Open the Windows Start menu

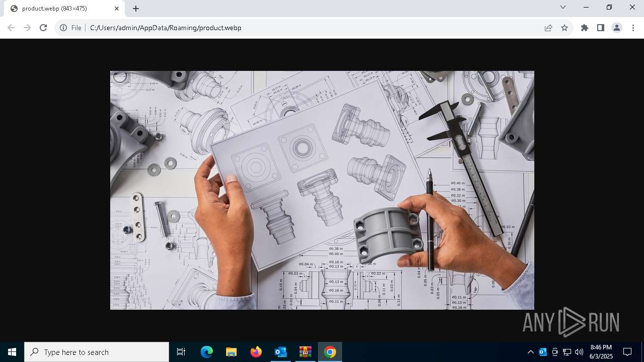(x=12, y=352)
